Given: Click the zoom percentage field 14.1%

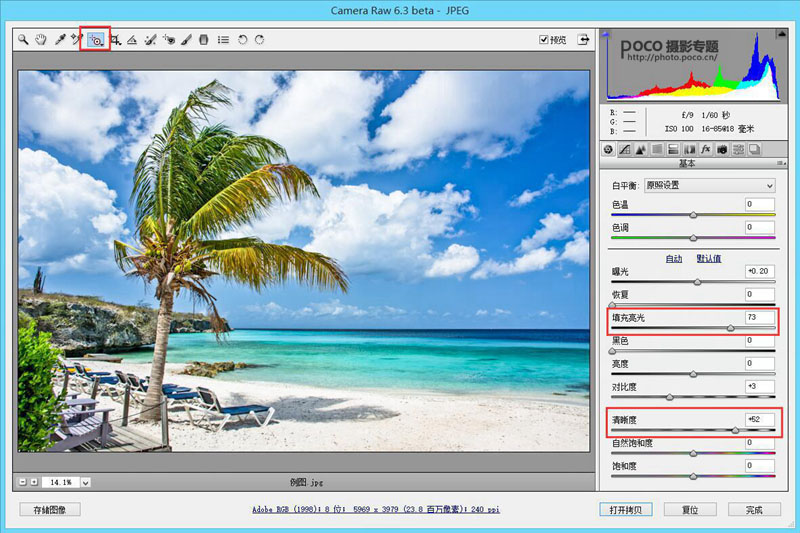Looking at the screenshot, I should (x=61, y=482).
